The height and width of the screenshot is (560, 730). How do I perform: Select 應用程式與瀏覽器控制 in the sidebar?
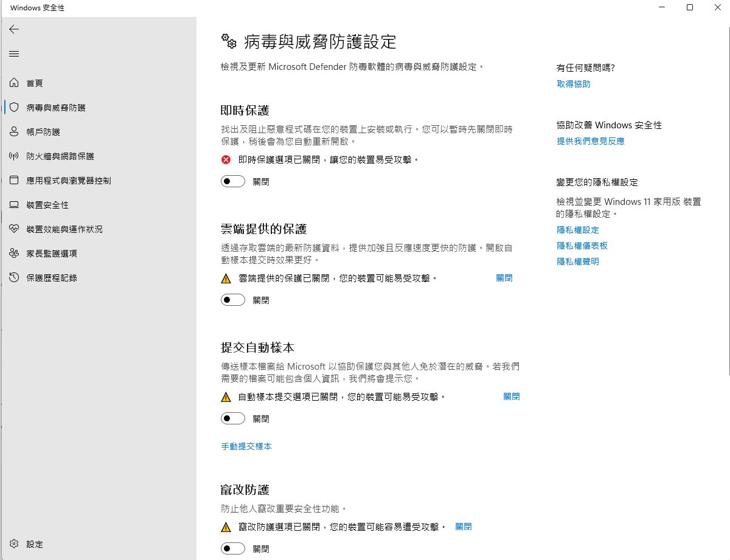[98, 181]
